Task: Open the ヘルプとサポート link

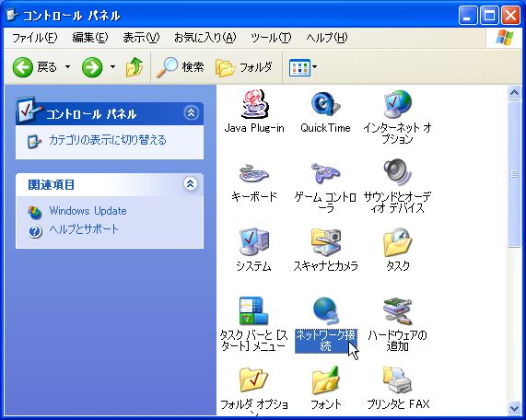Action: (84, 229)
